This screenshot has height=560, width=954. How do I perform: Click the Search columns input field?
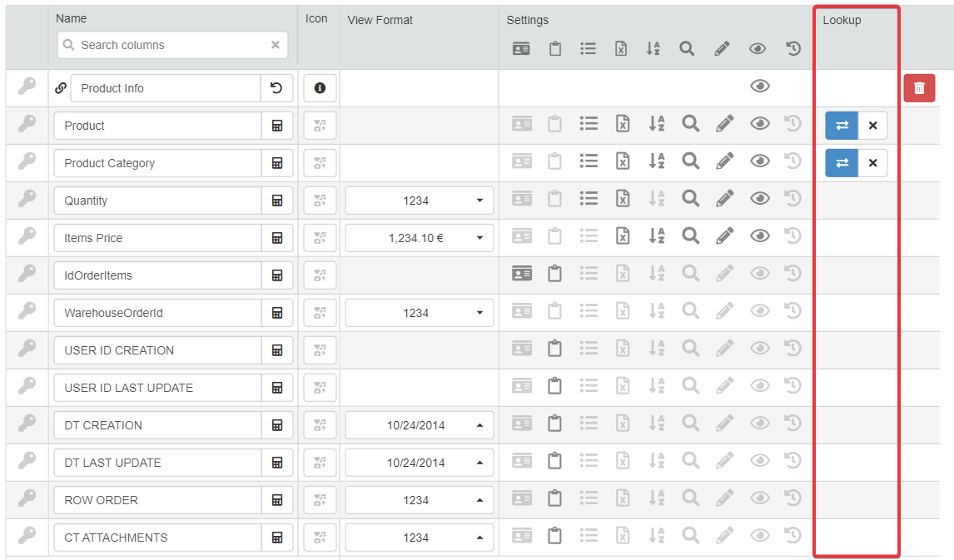(x=166, y=45)
